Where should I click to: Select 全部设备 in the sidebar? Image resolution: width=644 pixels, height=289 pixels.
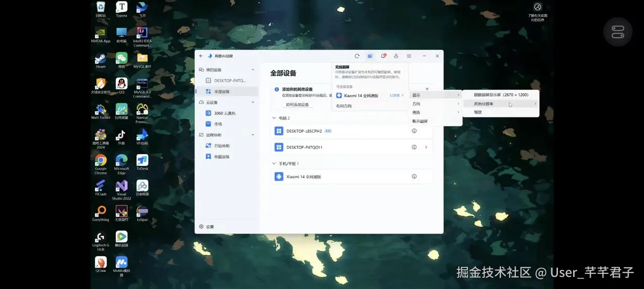pos(226,91)
